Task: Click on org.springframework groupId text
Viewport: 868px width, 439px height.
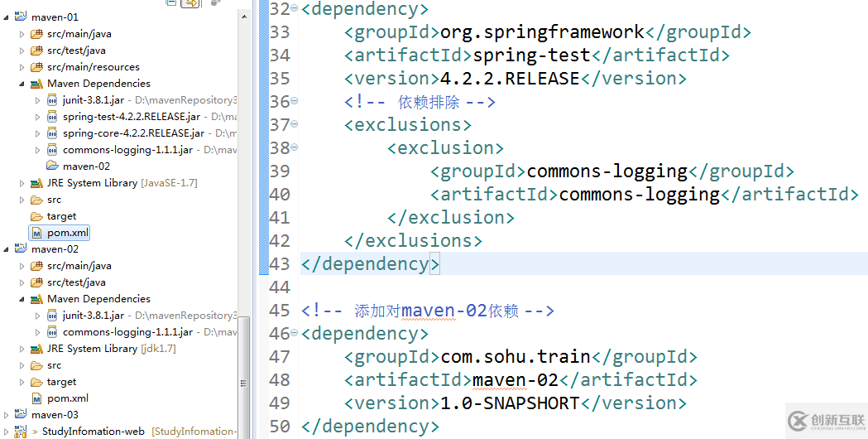Action: pyautogui.click(x=543, y=32)
